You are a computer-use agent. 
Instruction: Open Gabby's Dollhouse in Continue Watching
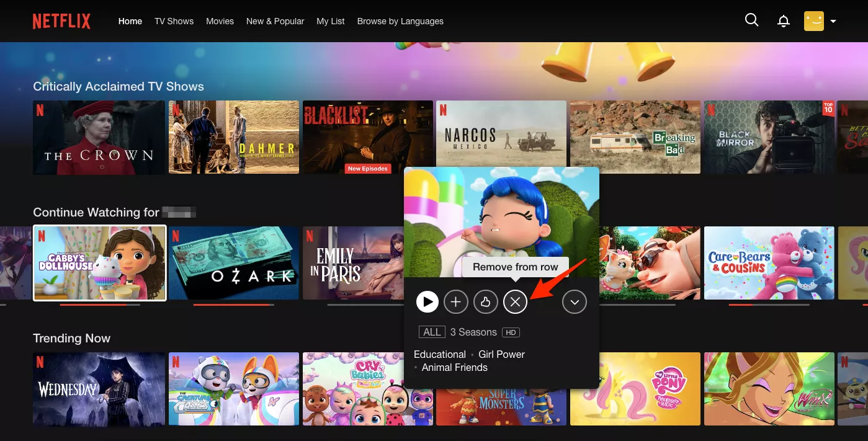[100, 263]
